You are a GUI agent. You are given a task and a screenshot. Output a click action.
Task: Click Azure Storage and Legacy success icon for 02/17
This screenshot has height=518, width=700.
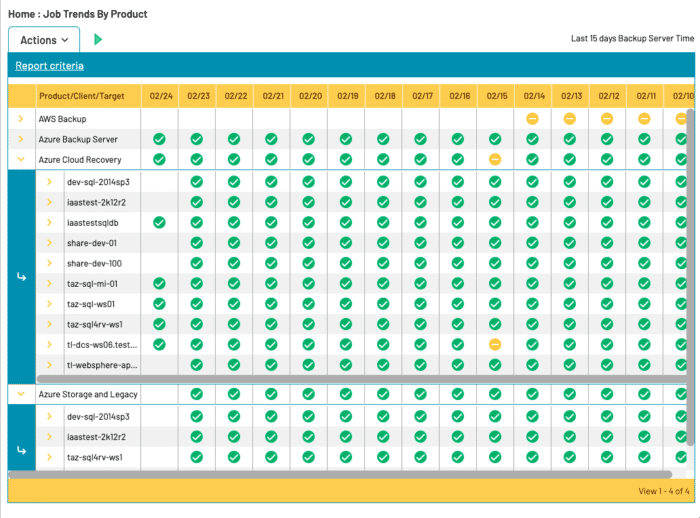(421, 394)
